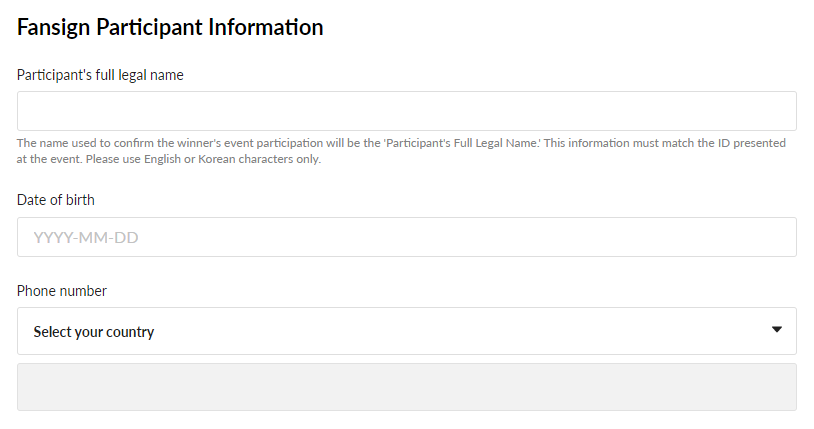Click the 'Date of birth' label

tap(56, 200)
